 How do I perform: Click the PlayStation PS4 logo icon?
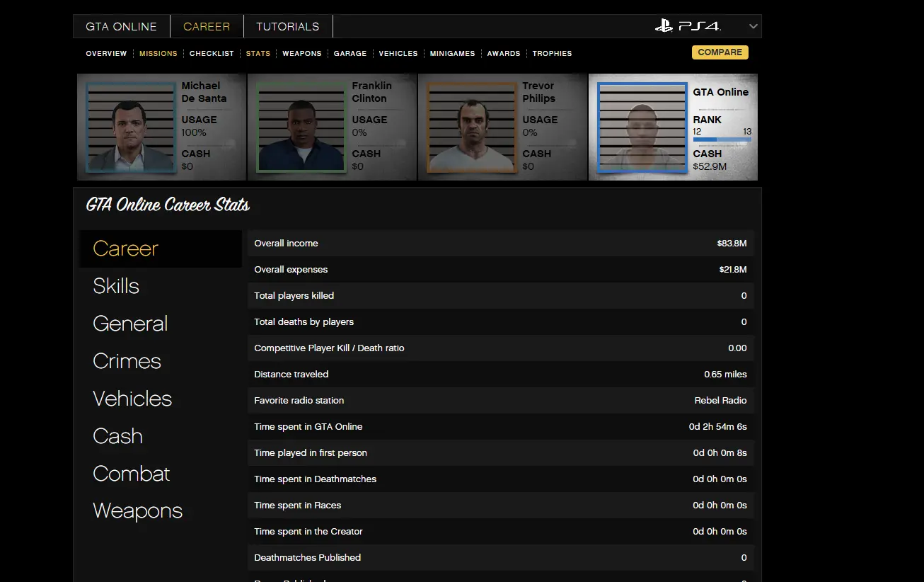687,26
